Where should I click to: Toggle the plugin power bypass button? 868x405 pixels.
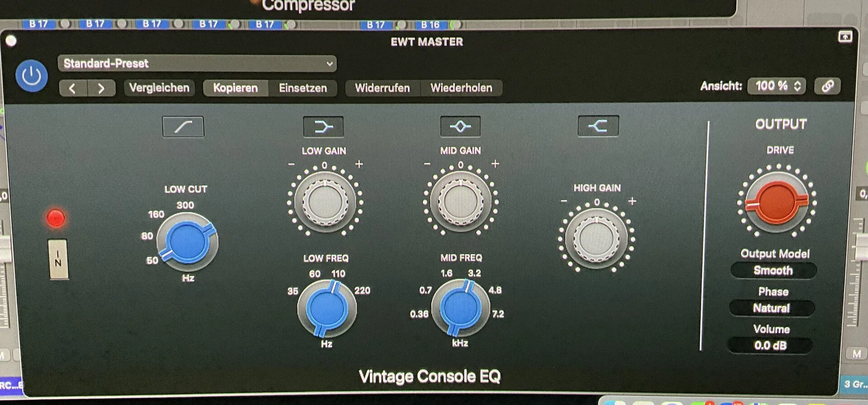(32, 76)
